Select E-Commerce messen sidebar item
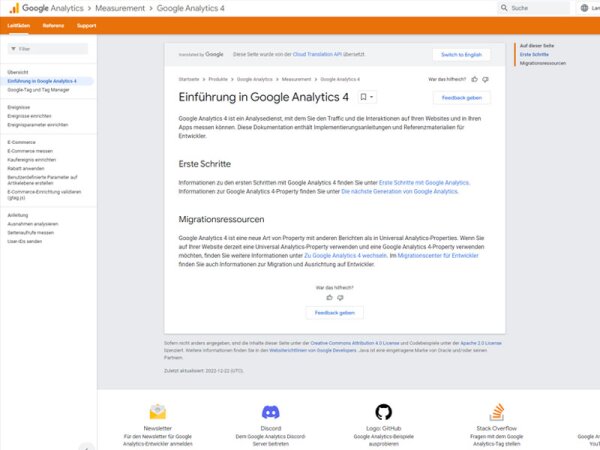The height and width of the screenshot is (450, 600). point(30,151)
